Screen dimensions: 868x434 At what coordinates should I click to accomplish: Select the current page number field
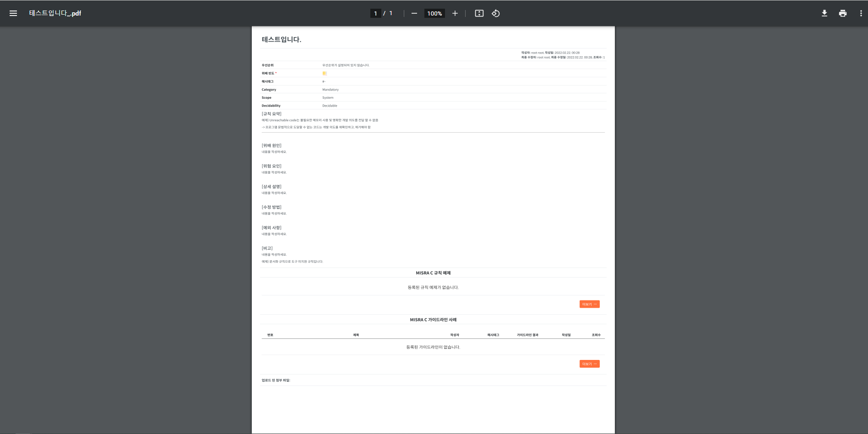click(x=375, y=13)
